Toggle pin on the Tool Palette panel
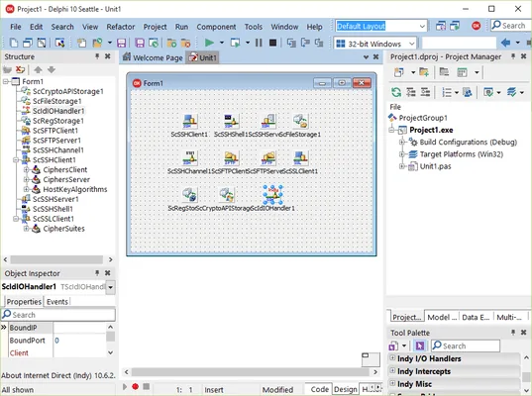 click(x=513, y=333)
